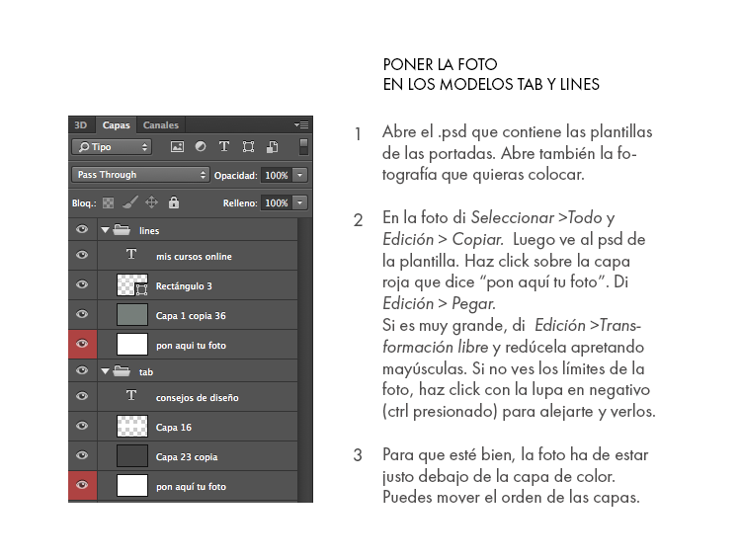Open the layers panel flyout menu
This screenshot has width=741, height=560.
point(301,124)
